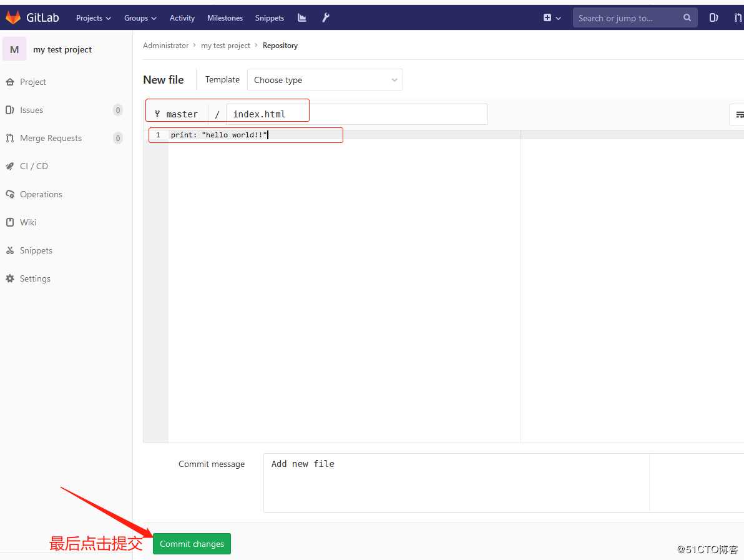Click the search magnifier icon
The image size is (744, 560).
(687, 18)
